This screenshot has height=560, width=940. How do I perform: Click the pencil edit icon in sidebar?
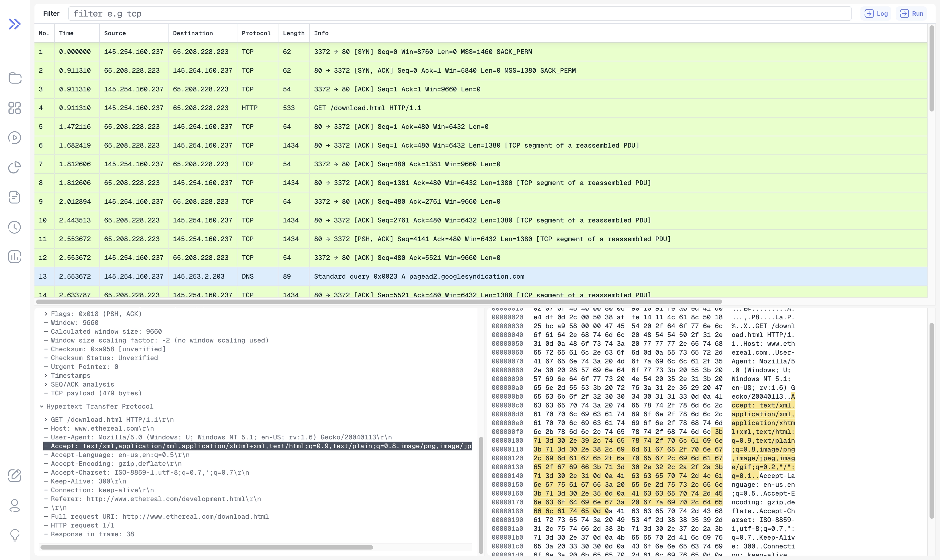click(x=15, y=475)
